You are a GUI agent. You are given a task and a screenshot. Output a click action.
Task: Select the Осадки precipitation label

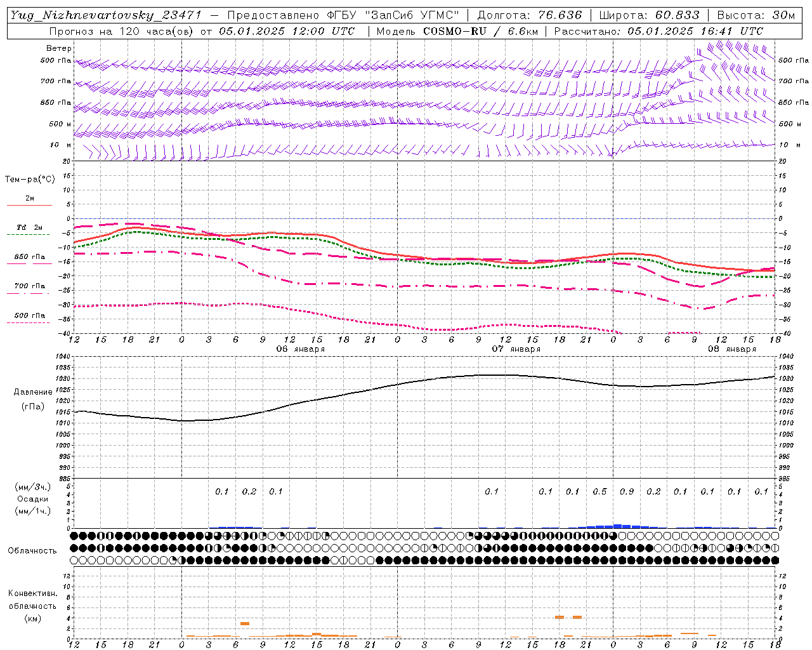click(x=32, y=499)
